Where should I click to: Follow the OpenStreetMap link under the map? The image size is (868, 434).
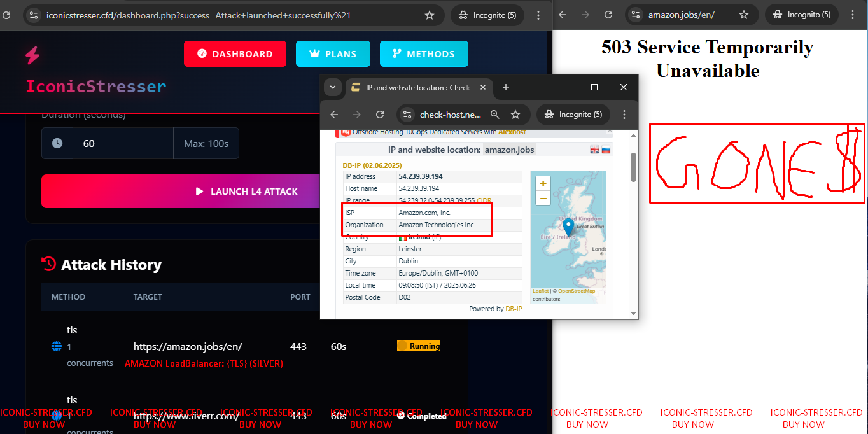coord(577,291)
